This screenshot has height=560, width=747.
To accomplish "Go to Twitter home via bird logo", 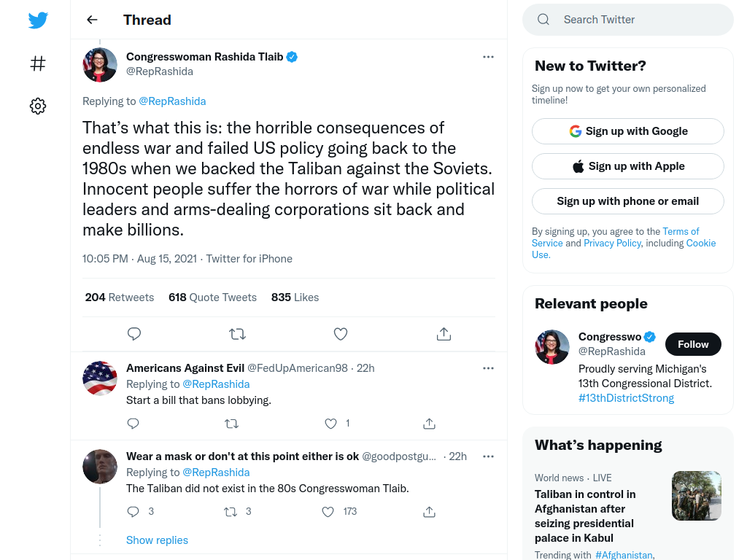I will [38, 20].
